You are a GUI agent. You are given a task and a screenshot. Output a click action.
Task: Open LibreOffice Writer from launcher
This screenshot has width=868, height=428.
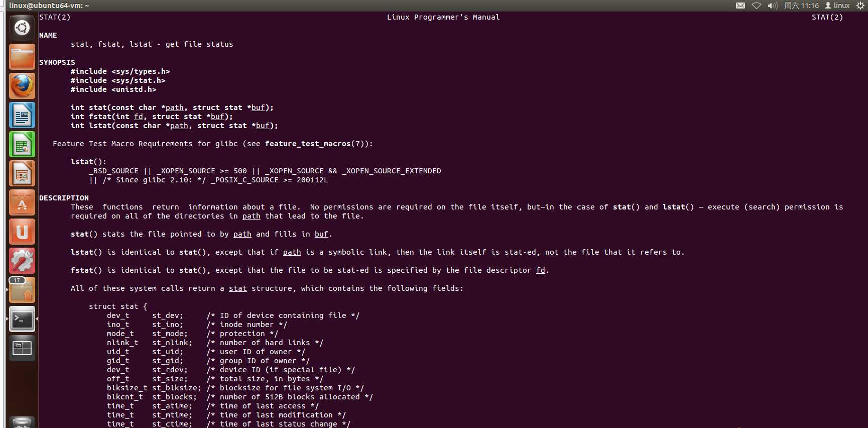(22, 115)
